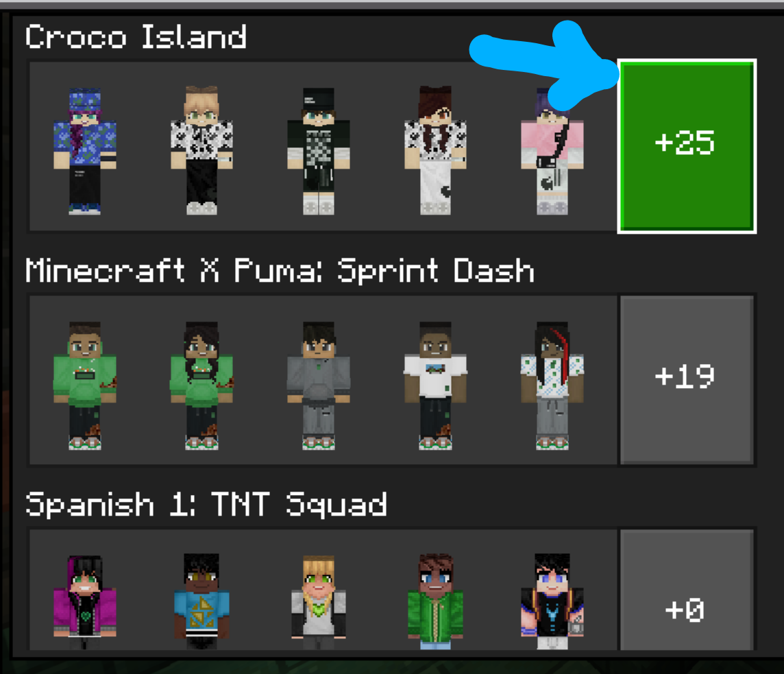Expand the Puma Sprint Dash +19 skins
The height and width of the screenshot is (674, 784).
point(687,380)
